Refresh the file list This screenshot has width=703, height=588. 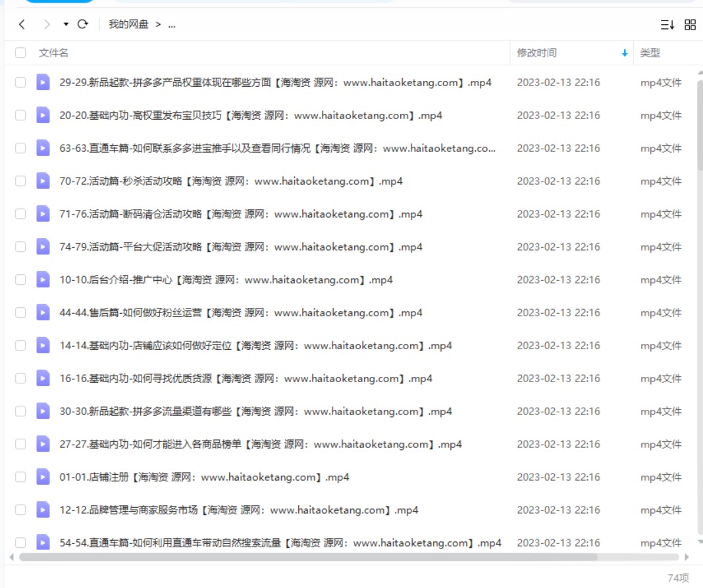pos(82,24)
